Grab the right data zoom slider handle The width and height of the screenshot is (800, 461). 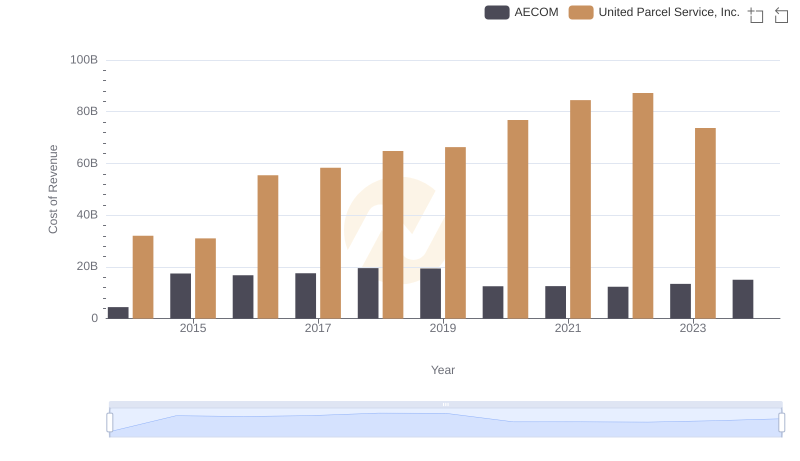click(x=782, y=422)
